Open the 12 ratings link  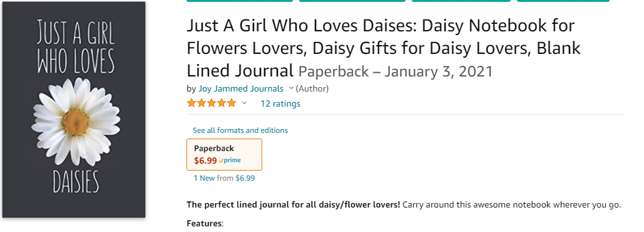280,103
